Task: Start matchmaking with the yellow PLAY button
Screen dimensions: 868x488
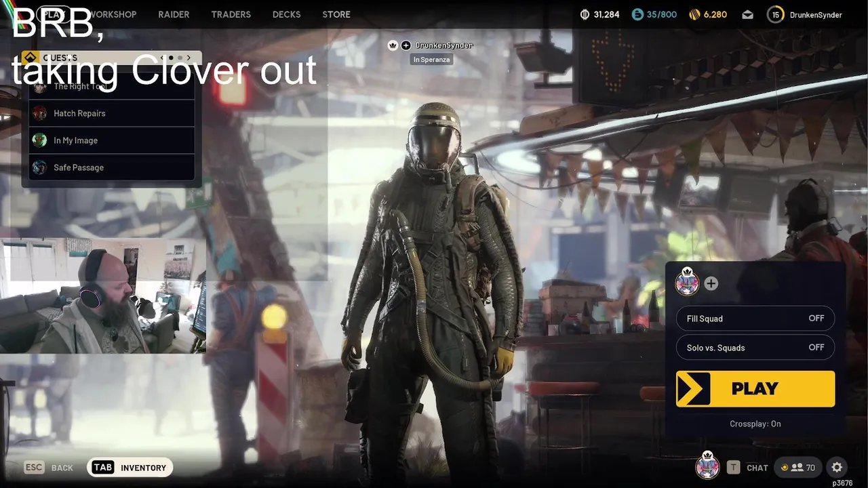Action: 755,388
